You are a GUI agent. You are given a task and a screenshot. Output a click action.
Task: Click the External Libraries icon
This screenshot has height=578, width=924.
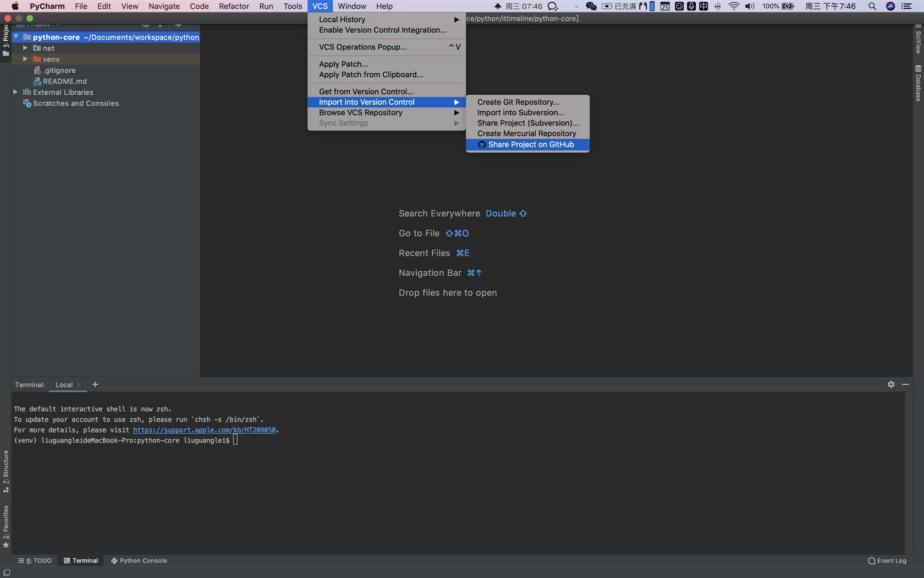point(26,92)
